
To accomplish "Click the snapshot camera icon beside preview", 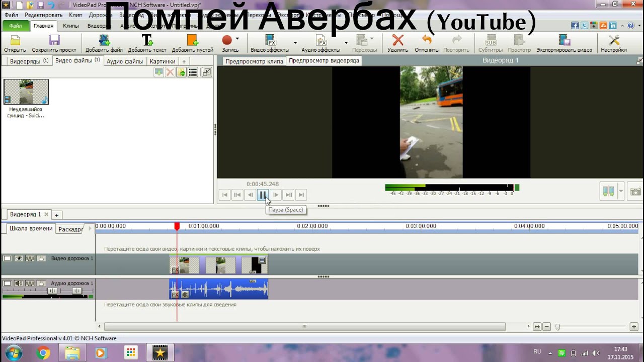I will pyautogui.click(x=636, y=192).
